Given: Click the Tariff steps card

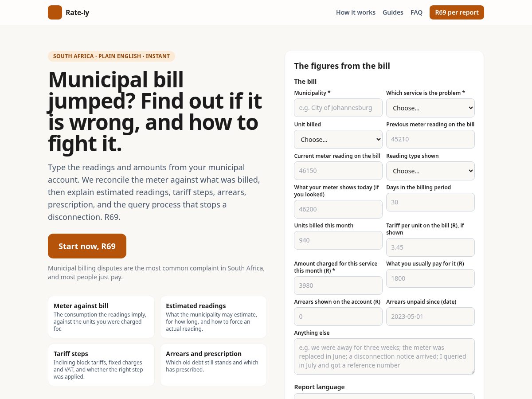Looking at the screenshot, I should pos(101,365).
